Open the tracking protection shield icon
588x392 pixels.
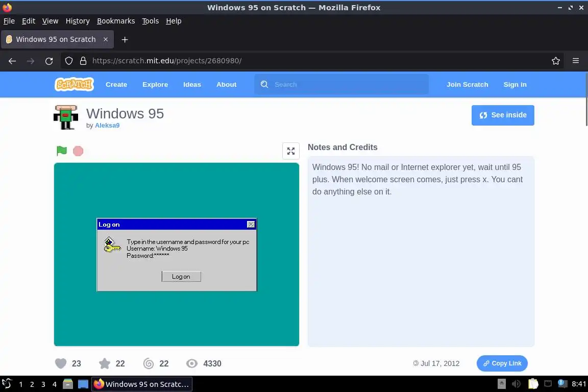pos(68,61)
